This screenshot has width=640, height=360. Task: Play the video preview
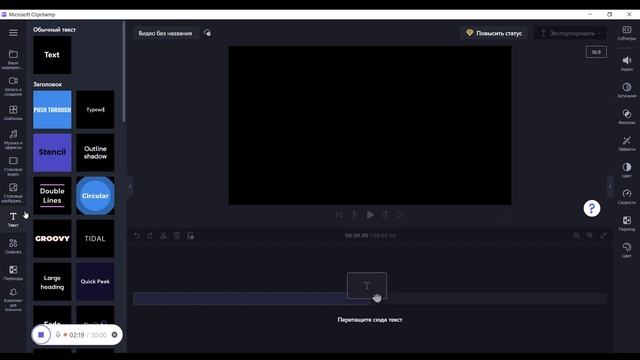pyautogui.click(x=370, y=215)
